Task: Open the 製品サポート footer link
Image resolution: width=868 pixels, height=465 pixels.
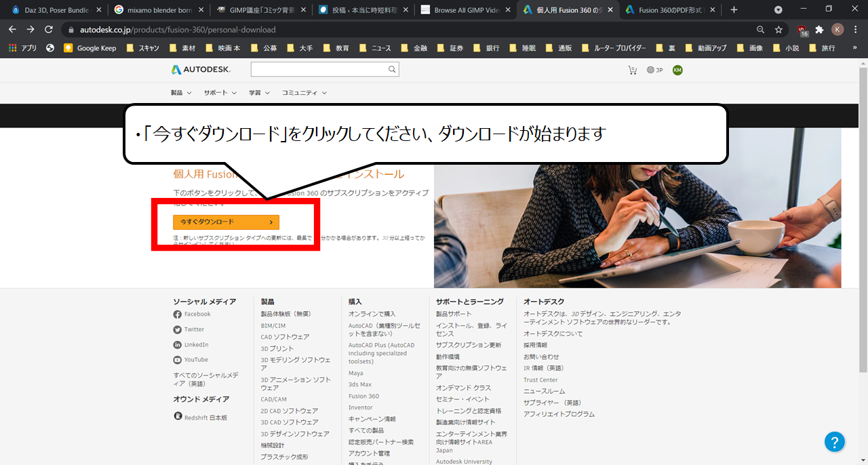Action: (x=454, y=315)
